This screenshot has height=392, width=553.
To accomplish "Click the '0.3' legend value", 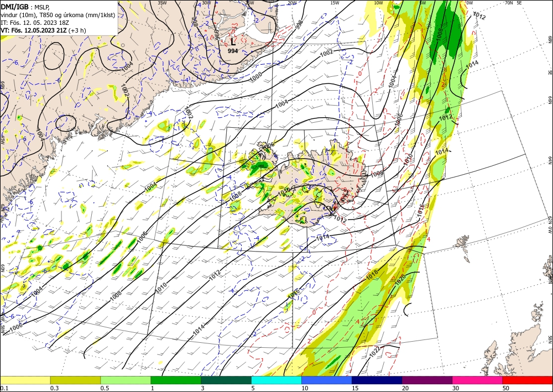I will (54, 388).
